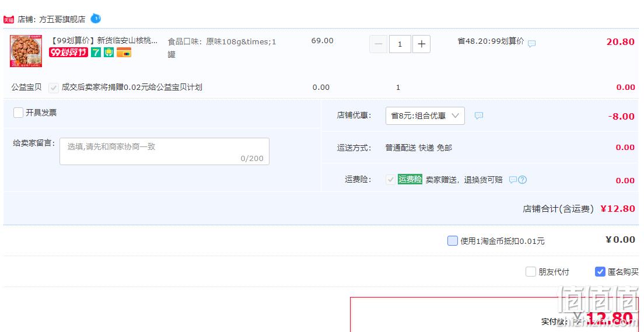Toggle the 运费险 checkbox
Image resolution: width=644 pixels, height=332 pixels.
coord(391,180)
